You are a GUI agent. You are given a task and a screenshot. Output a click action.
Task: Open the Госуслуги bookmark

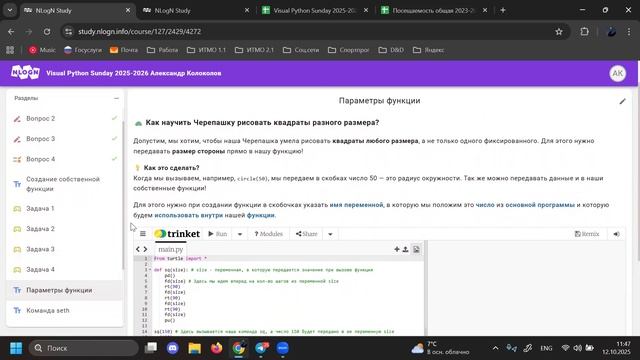tap(83, 50)
